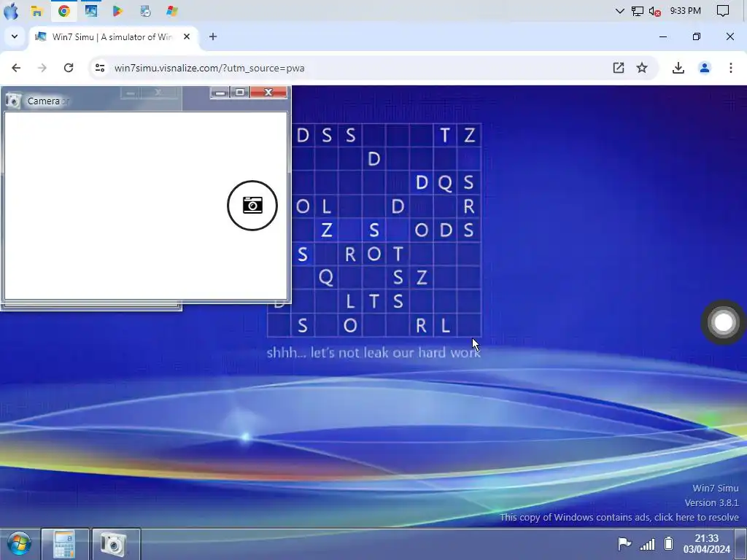Reload the Win7 Simu page
The height and width of the screenshot is (560, 747).
click(69, 68)
